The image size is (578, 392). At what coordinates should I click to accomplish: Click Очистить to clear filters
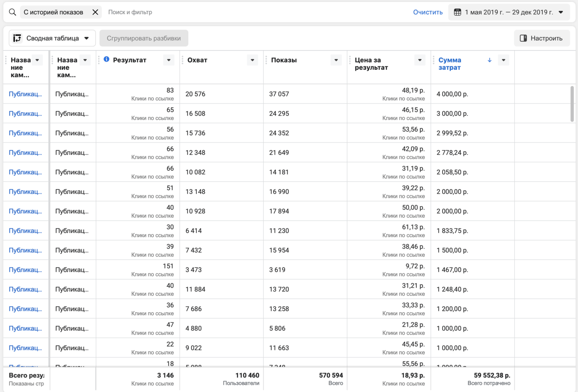tap(427, 12)
